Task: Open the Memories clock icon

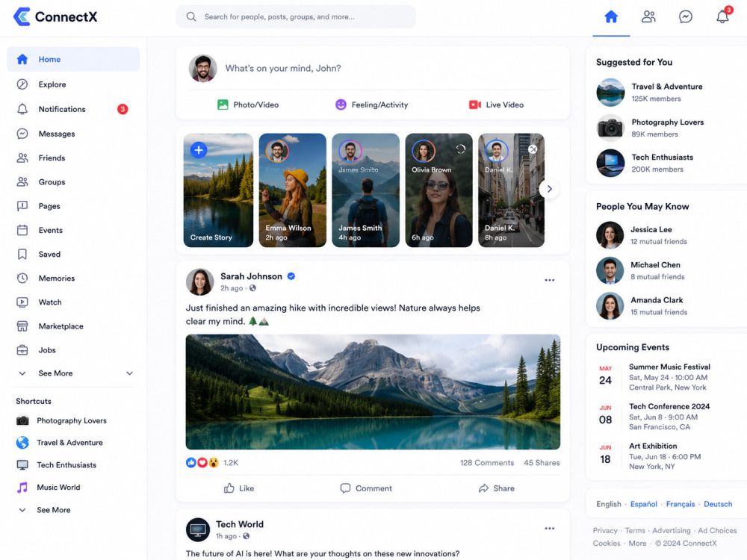Action: click(22, 278)
